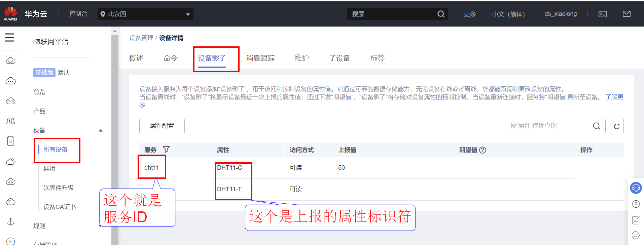Image resolution: width=644 pixels, height=245 pixels.
Task: Switch to the 消息跟踪 tab
Action: [260, 58]
